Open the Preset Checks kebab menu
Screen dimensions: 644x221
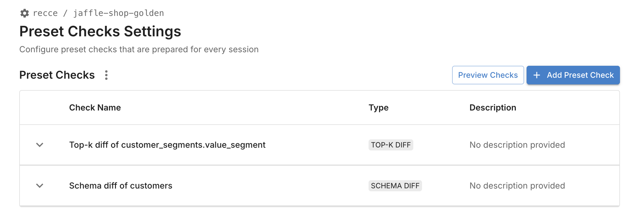pos(106,75)
